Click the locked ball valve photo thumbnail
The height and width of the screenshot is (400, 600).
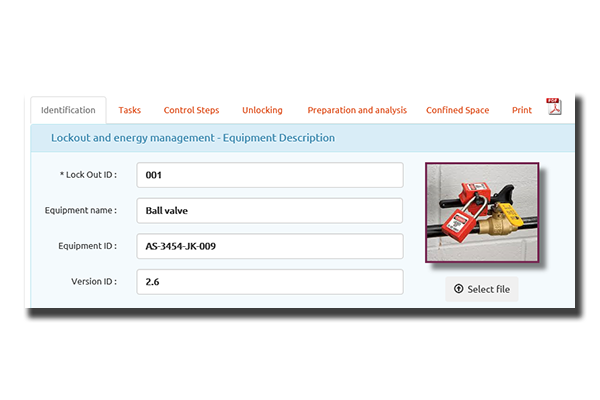click(482, 213)
